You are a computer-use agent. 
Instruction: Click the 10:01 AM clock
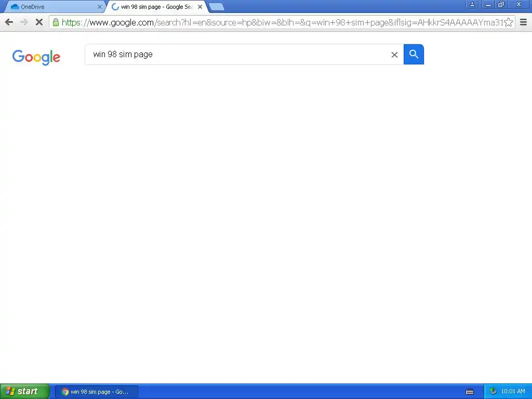[513, 392]
